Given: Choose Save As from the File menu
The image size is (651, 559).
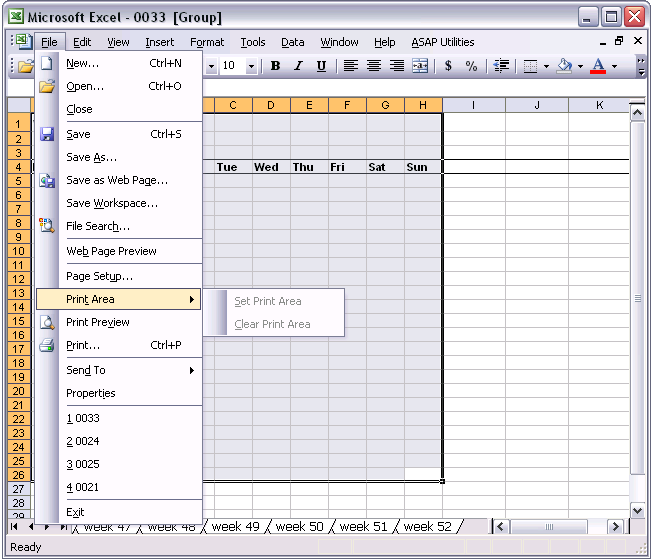Looking at the screenshot, I should (119, 157).
